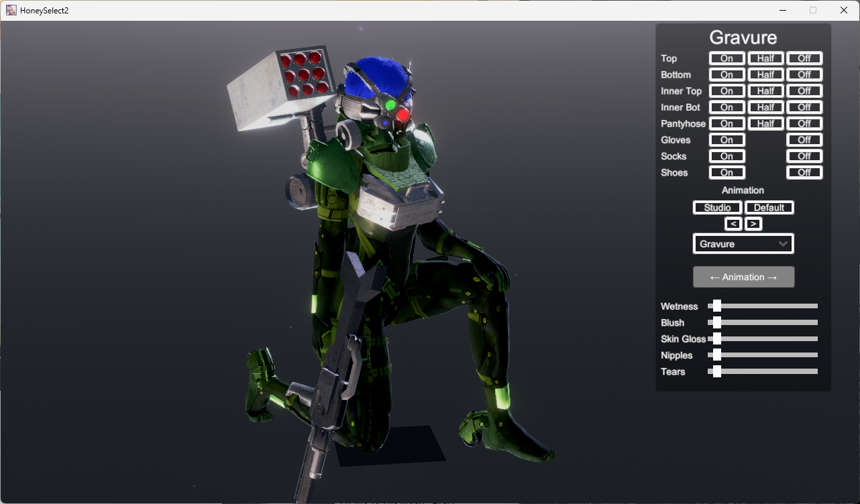Adjust the Wetness slider
This screenshot has width=860, height=504.
tap(763, 306)
